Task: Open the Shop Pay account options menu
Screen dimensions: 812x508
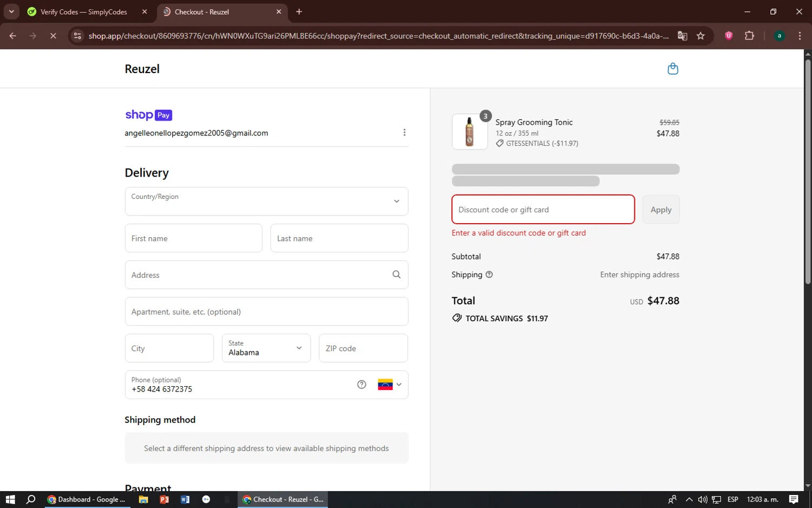Action: tap(404, 133)
